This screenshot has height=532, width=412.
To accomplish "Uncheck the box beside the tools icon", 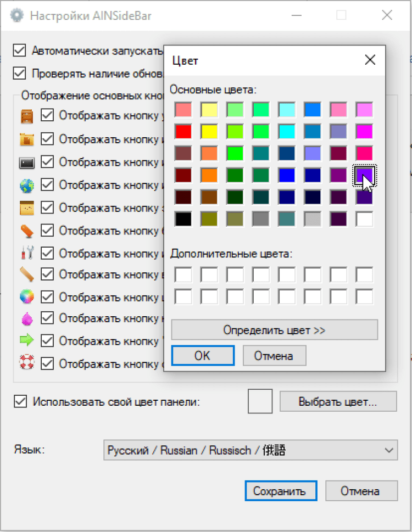I will pyautogui.click(x=47, y=253).
